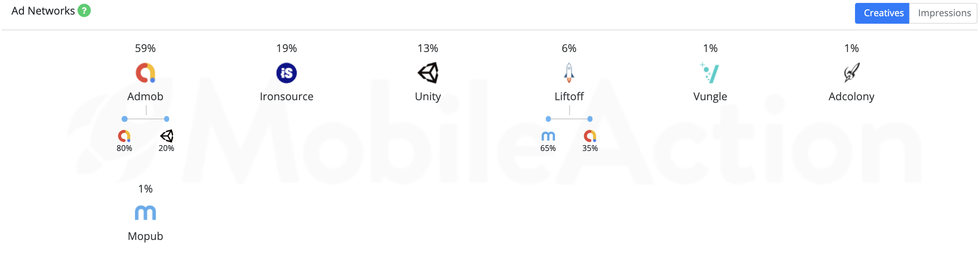Open the Liftoff rocket icon
Screen dimensions: 980x262
(569, 73)
